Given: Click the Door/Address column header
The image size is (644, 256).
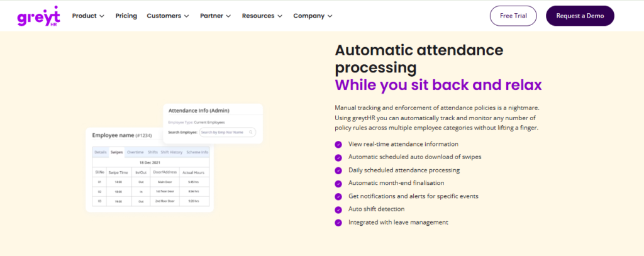Looking at the screenshot, I should [x=165, y=172].
